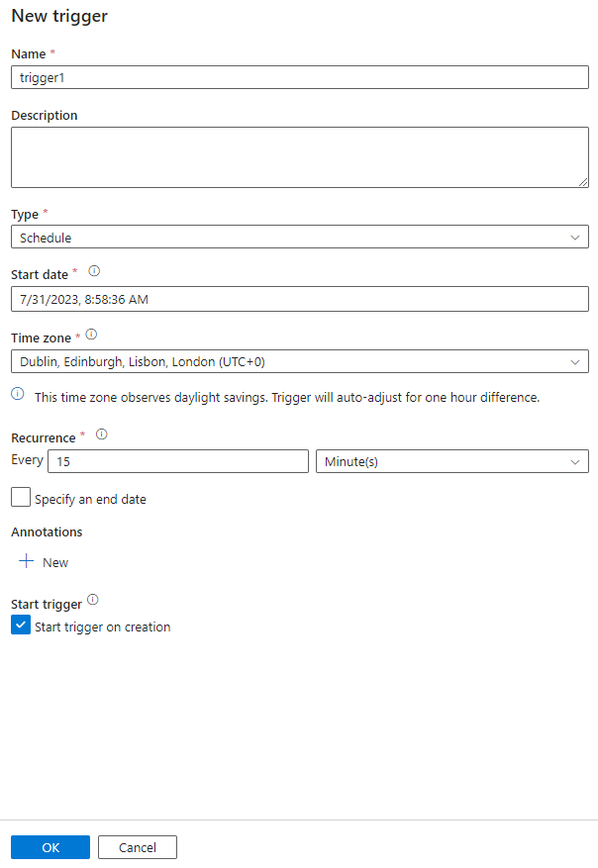
Task: Select the trigger1 name field
Action: coord(297,77)
